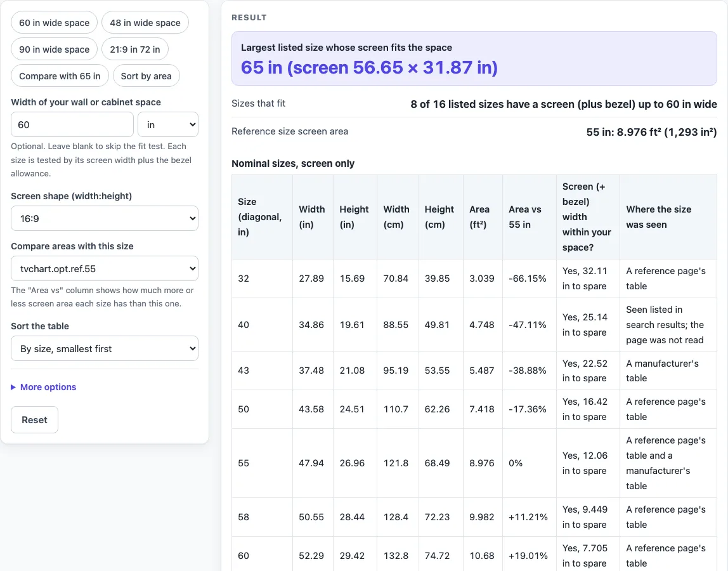Choose the "90 in wide space" preset
The width and height of the screenshot is (728, 571).
tap(55, 49)
